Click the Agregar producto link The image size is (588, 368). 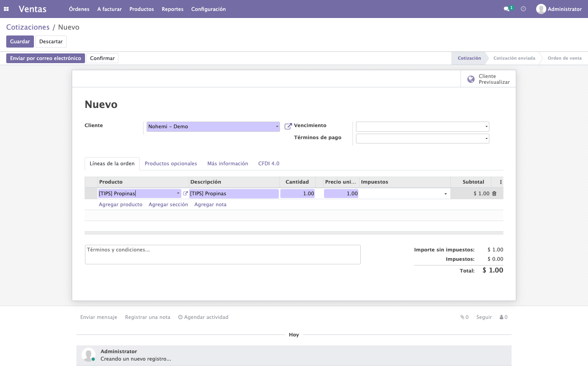(120, 205)
